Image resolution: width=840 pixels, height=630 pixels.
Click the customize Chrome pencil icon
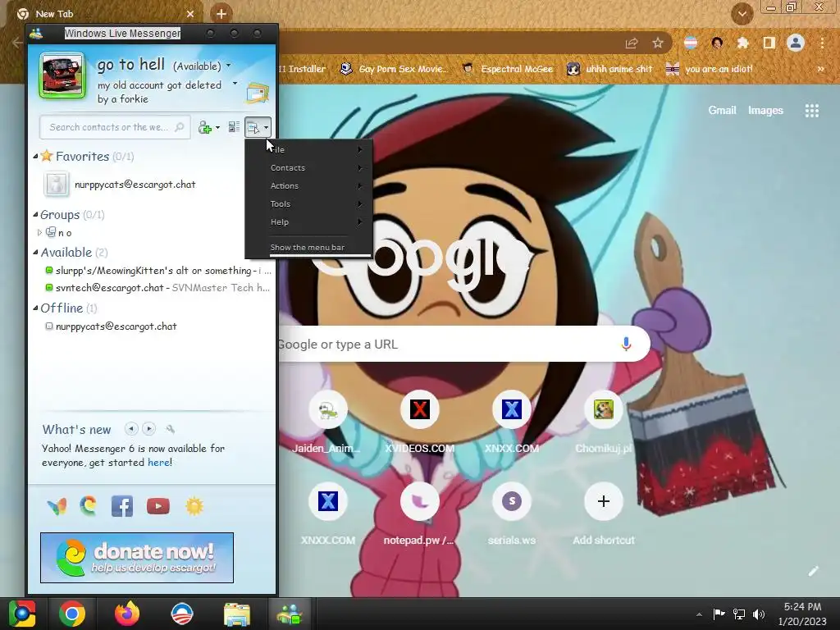(813, 571)
